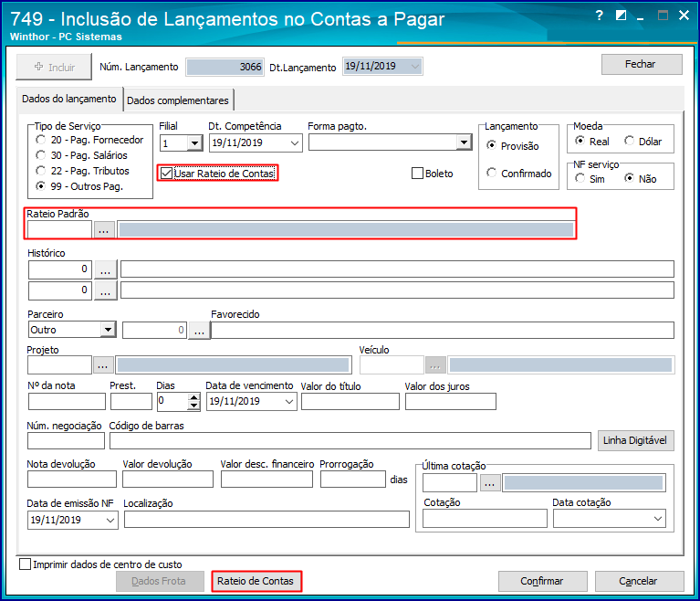The width and height of the screenshot is (700, 601).
Task: Click into Nº da nota field
Action: coord(67,401)
